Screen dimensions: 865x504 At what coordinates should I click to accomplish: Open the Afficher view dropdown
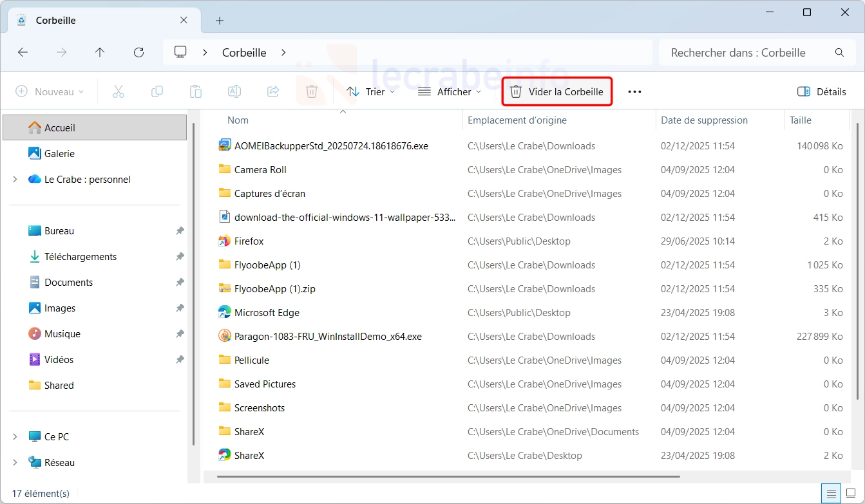(450, 92)
